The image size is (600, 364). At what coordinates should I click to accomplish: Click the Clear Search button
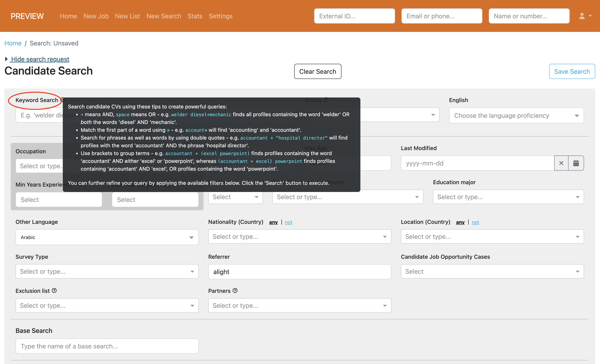[x=318, y=71]
